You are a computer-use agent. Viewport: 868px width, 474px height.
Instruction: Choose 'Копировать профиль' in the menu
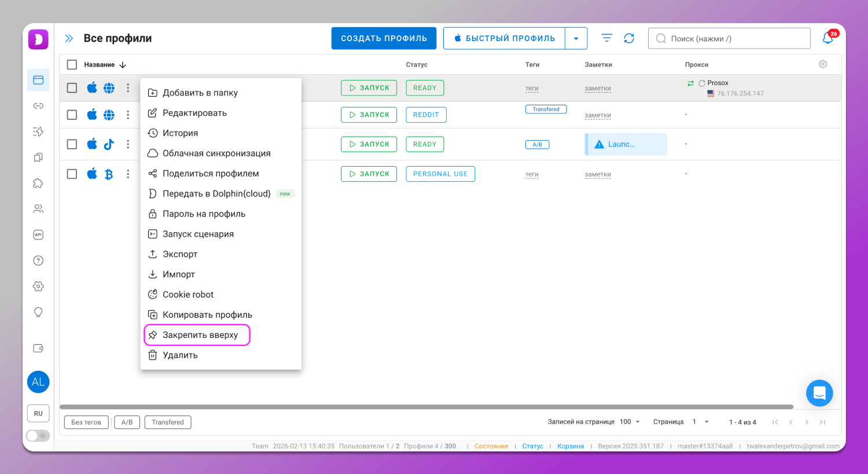tap(207, 315)
